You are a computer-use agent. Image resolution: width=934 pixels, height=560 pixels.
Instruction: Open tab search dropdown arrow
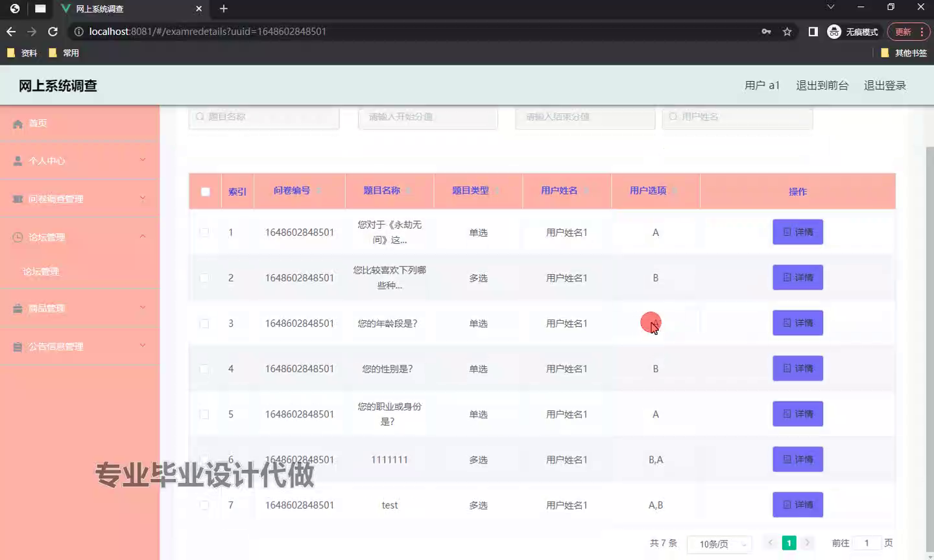pos(830,7)
